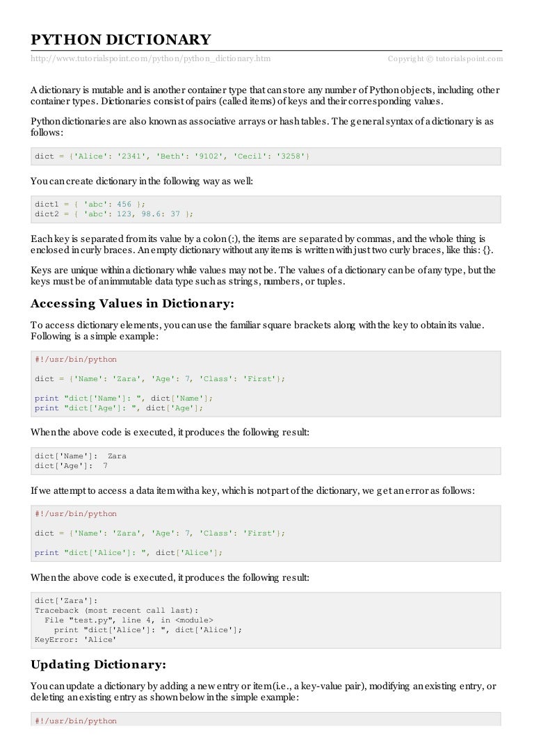Image resolution: width=534 pixels, height=756 pixels.
Task: Open the tutorialspoint python_dictionary.htm URL
Action: click(150, 58)
